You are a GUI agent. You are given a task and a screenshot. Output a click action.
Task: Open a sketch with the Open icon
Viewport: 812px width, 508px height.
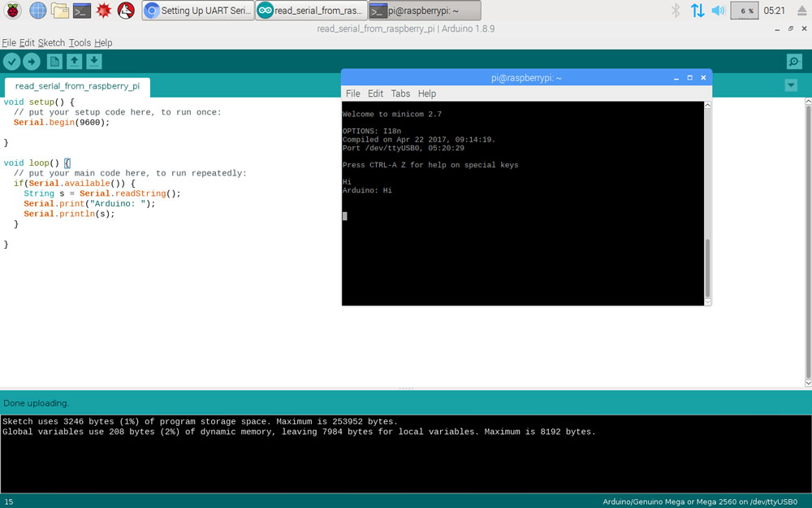coord(74,62)
